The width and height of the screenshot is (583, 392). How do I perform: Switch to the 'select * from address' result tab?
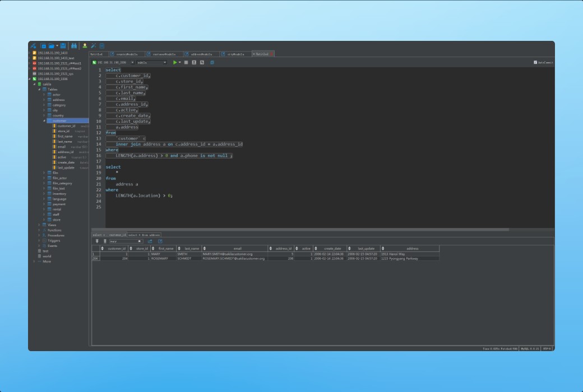144,235
